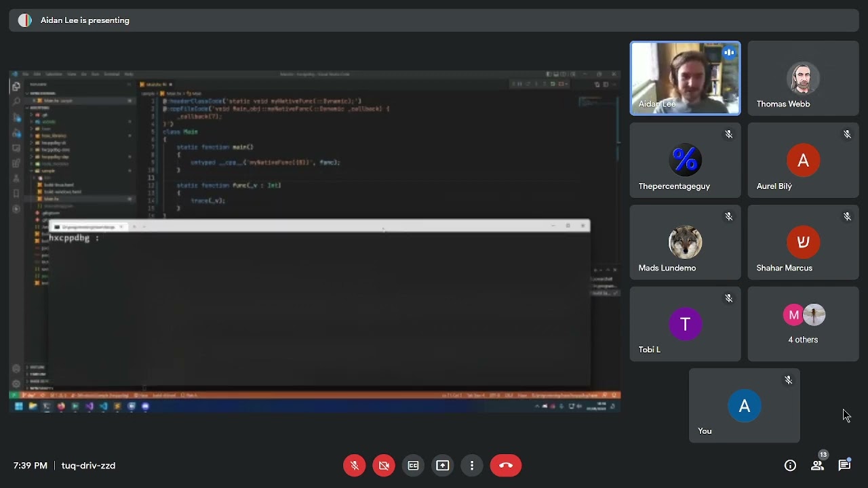Select Aurel Bilý's tile
Viewport: 868px width, 488px height.
click(803, 161)
